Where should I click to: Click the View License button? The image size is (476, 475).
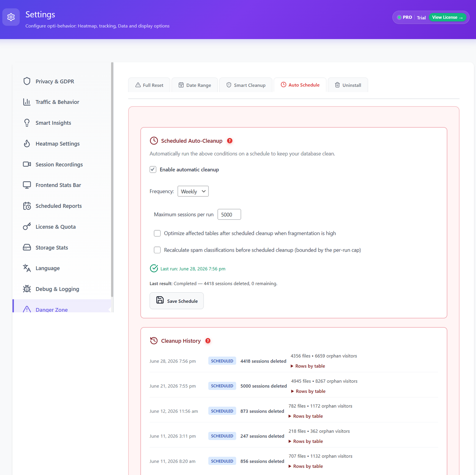pyautogui.click(x=447, y=17)
